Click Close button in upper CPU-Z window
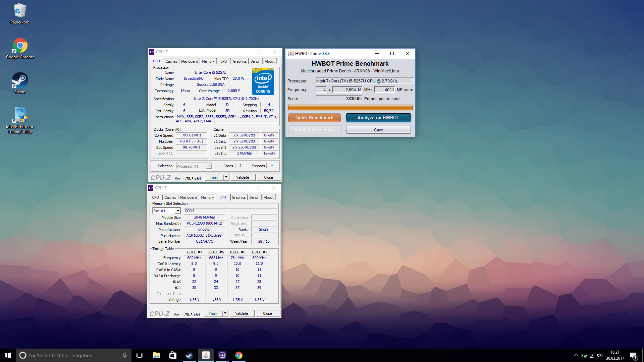 [x=268, y=177]
